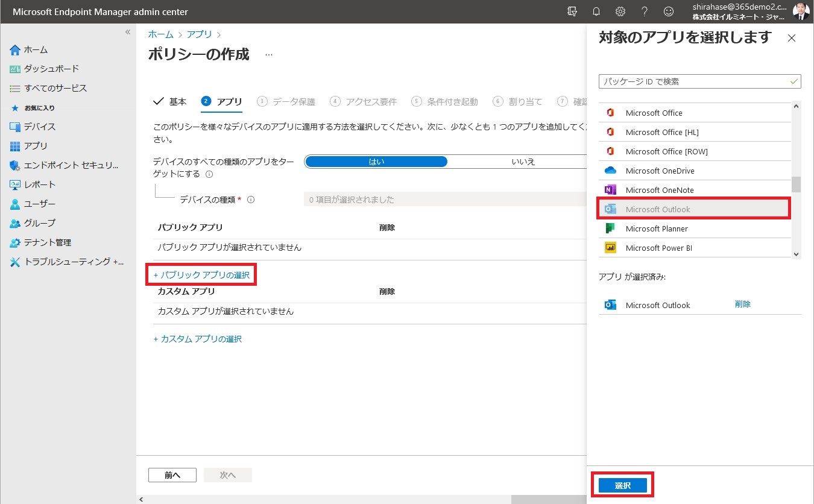Click the dashboard icon in sidebar
This screenshot has width=814, height=504.
[15, 69]
